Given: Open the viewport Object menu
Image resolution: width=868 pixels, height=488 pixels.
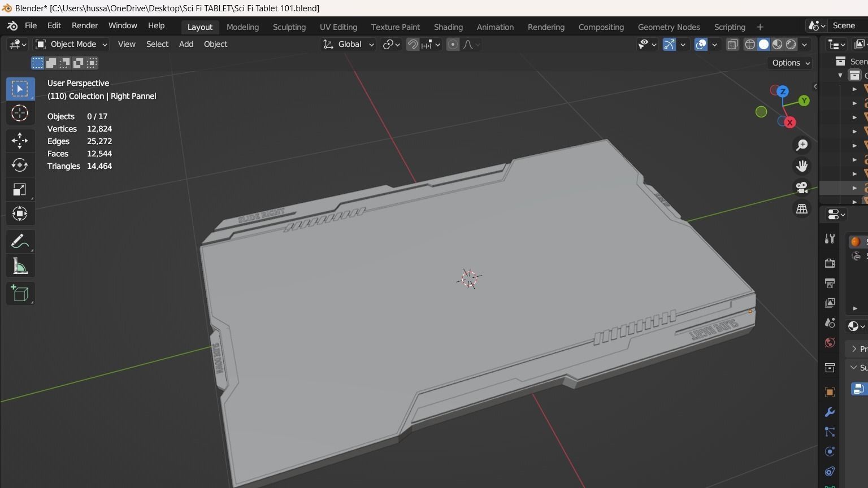Looking at the screenshot, I should pos(215,44).
